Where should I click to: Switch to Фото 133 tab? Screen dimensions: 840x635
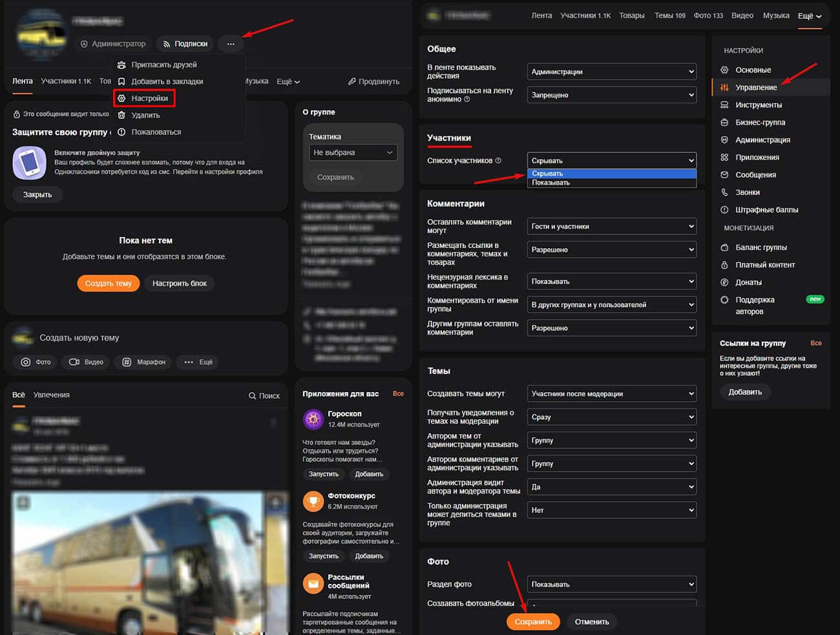point(708,16)
